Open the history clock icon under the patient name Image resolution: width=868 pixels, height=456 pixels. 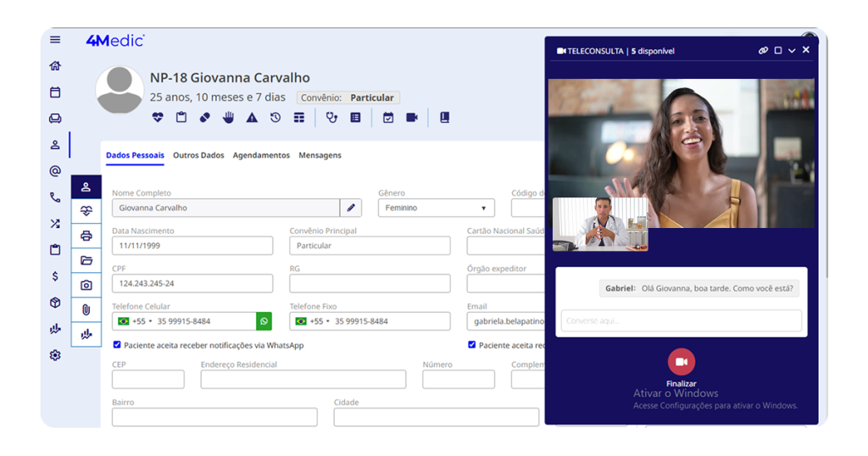[x=275, y=118]
